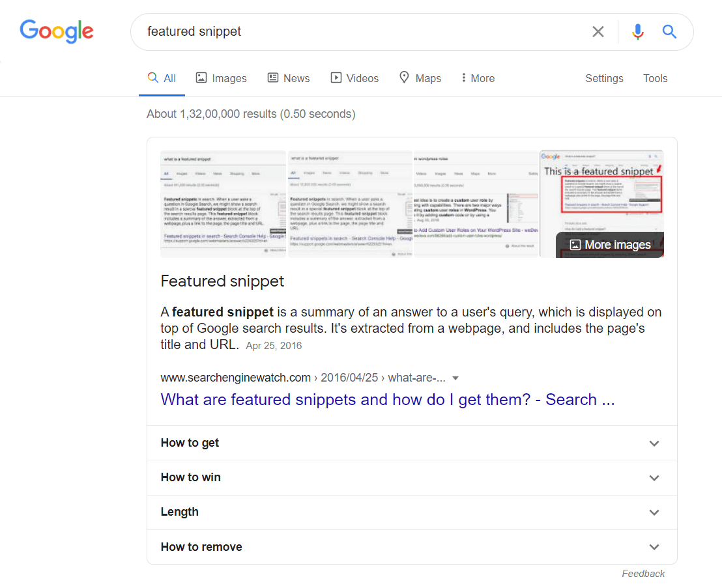Switch to the News tab

289,78
